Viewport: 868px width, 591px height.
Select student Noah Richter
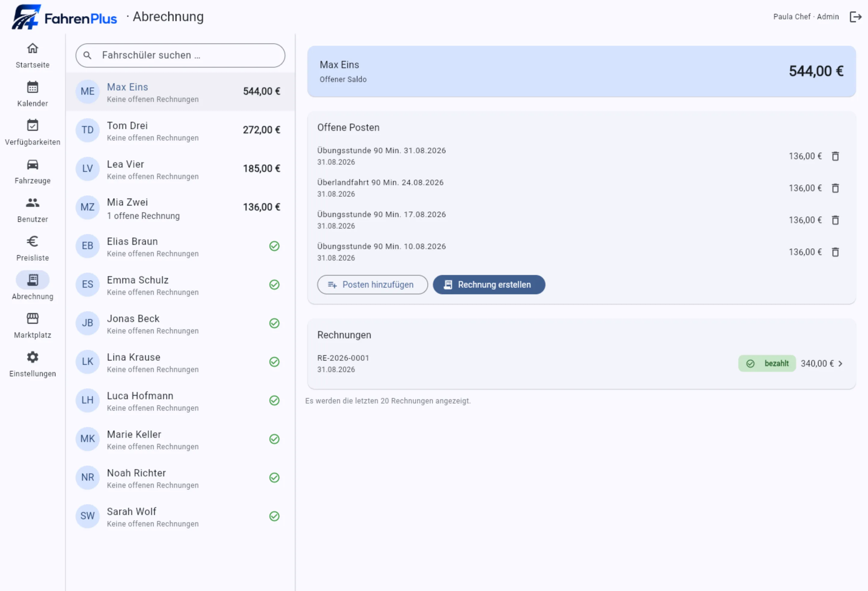(x=181, y=477)
